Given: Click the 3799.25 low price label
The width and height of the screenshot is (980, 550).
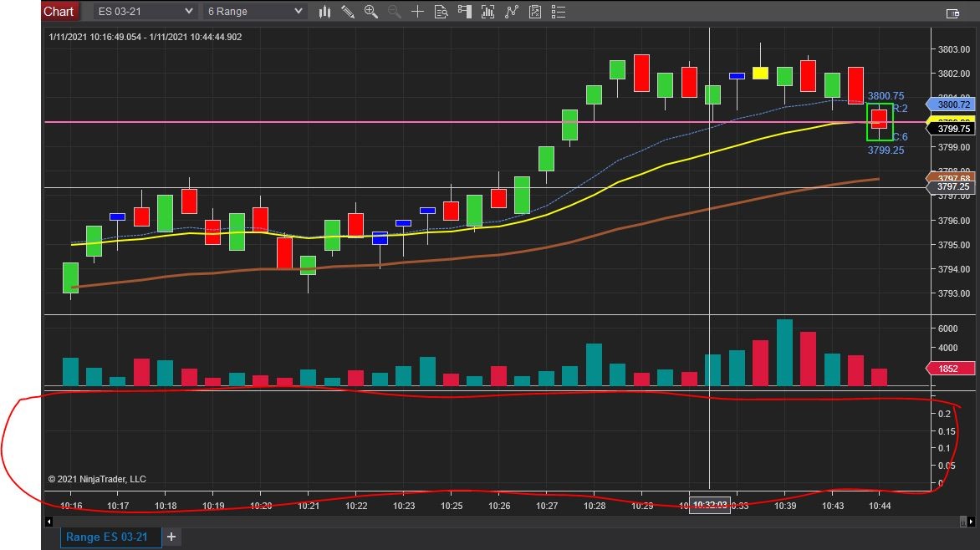Looking at the screenshot, I should [x=886, y=150].
